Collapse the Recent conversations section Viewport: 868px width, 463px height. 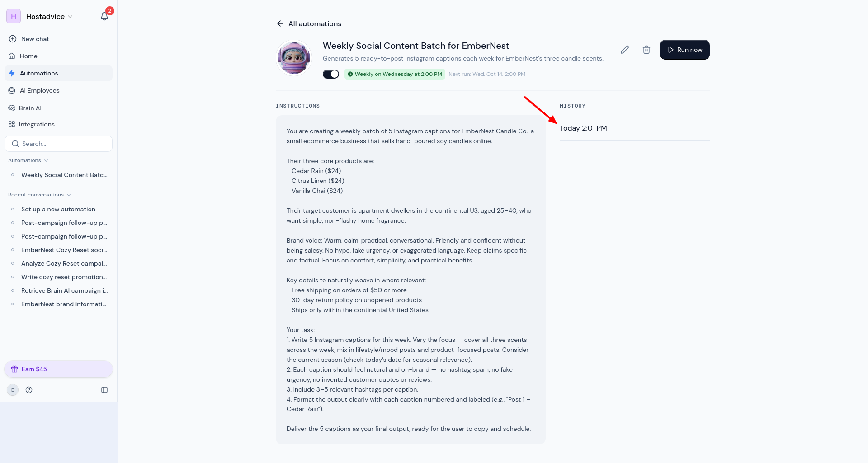click(x=39, y=195)
